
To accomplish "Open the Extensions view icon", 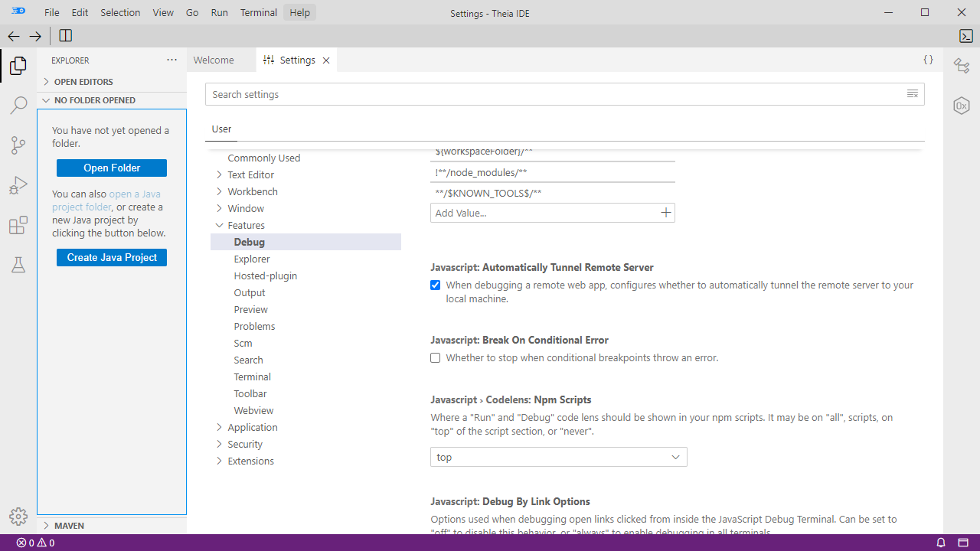I will [18, 225].
